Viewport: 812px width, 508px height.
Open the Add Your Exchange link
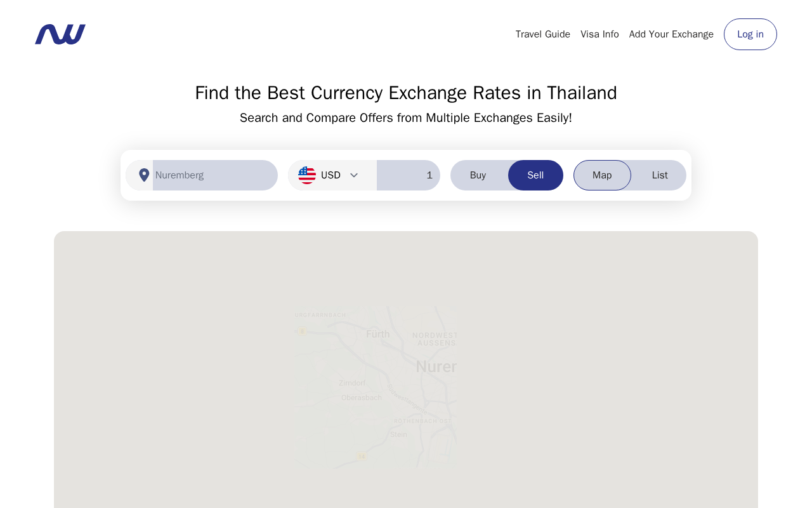(671, 34)
